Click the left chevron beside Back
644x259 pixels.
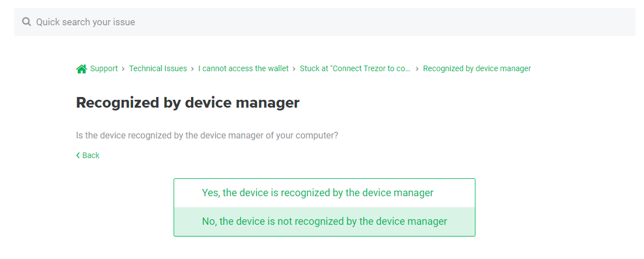click(x=78, y=155)
